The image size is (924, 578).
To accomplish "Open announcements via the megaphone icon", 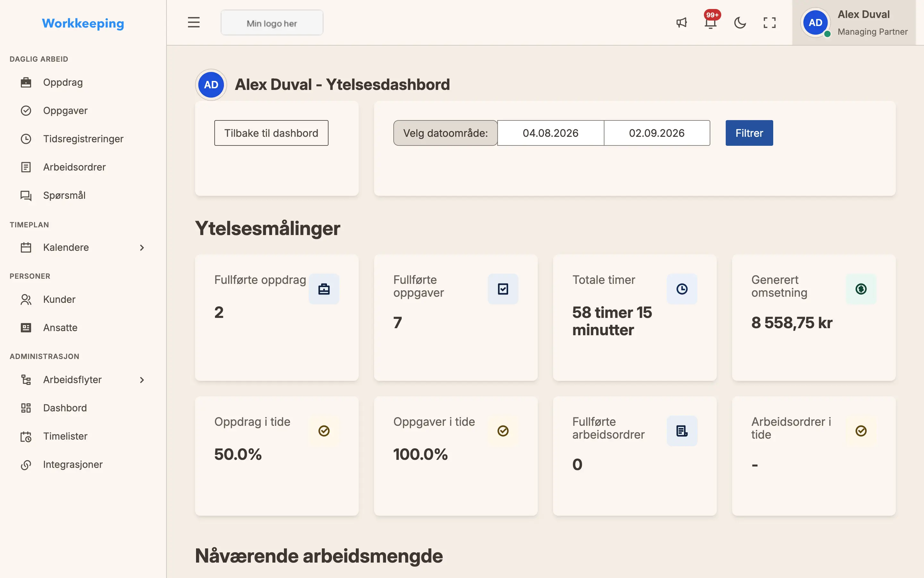I will (681, 22).
